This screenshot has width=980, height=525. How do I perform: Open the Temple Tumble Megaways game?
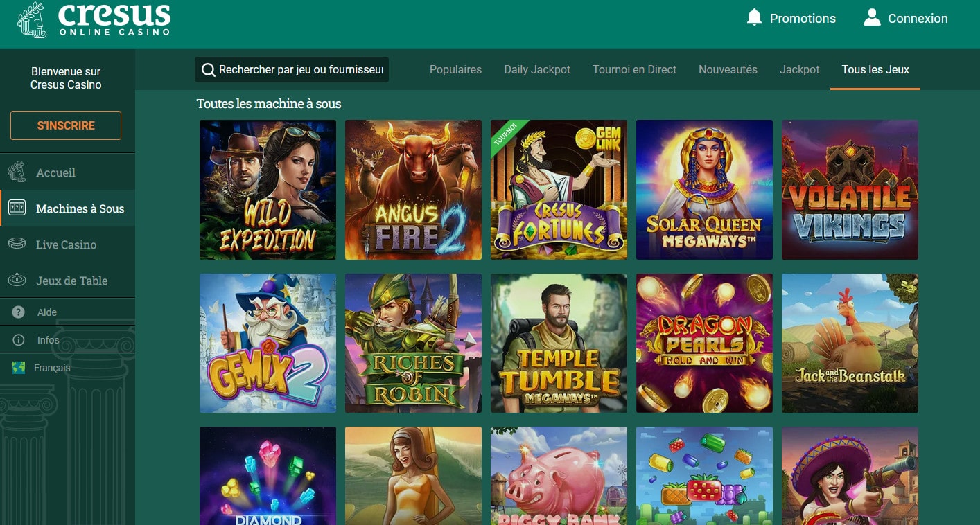[x=559, y=343]
